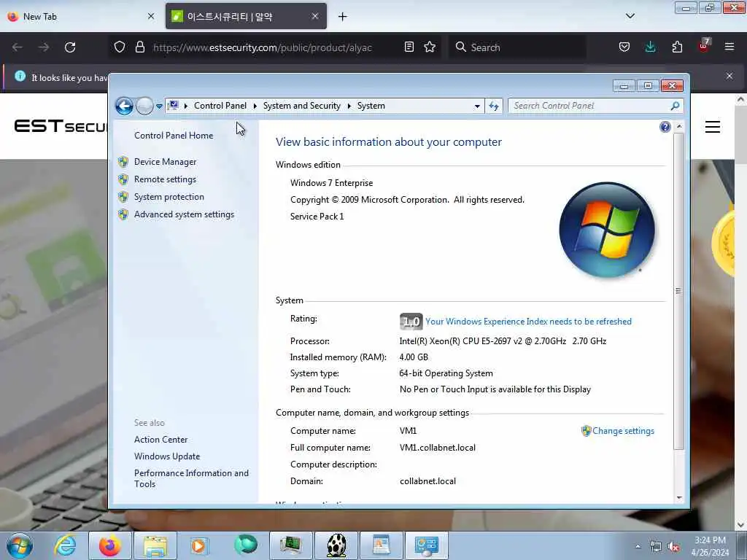Screen dimensions: 747x560
Task: Open Remote settings link
Action: (165, 179)
